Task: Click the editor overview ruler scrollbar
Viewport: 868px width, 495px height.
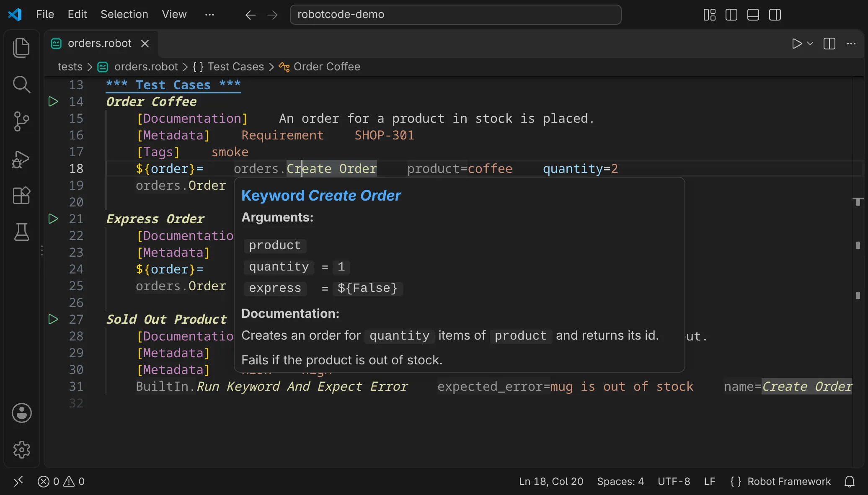Action: 858,272
